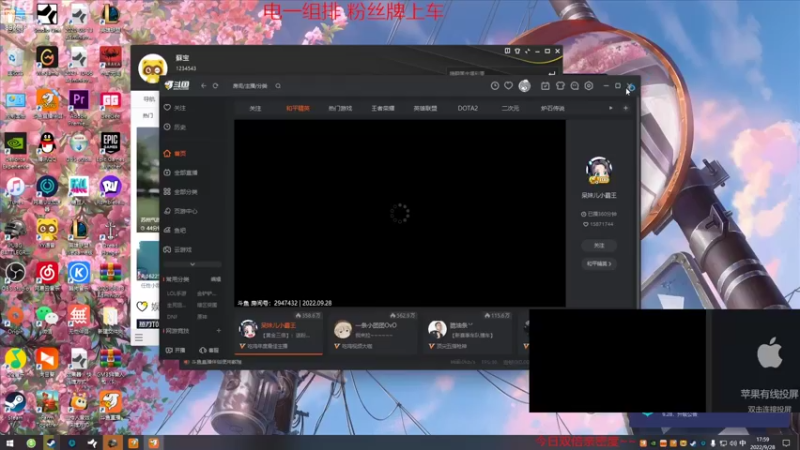This screenshot has height=450, width=800.
Task: Click 苹果有线投屏 panel with Apple logo
Action: pyautogui.click(x=756, y=361)
